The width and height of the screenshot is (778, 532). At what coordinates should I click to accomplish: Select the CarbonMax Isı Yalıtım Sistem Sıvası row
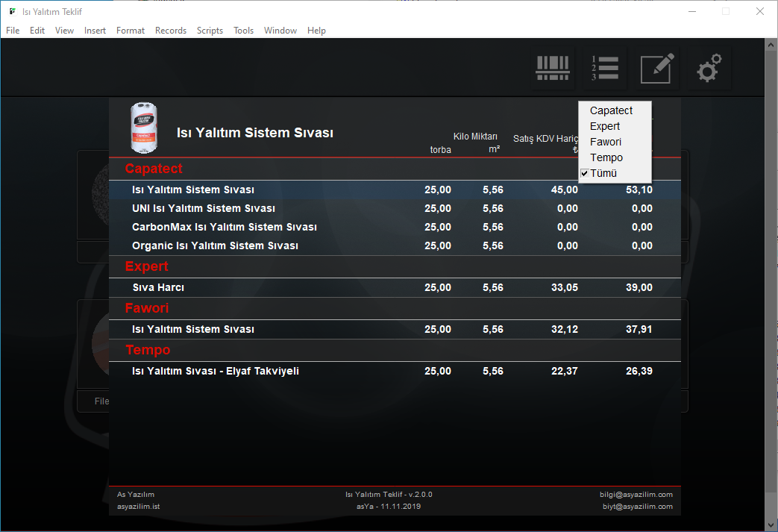(395, 227)
